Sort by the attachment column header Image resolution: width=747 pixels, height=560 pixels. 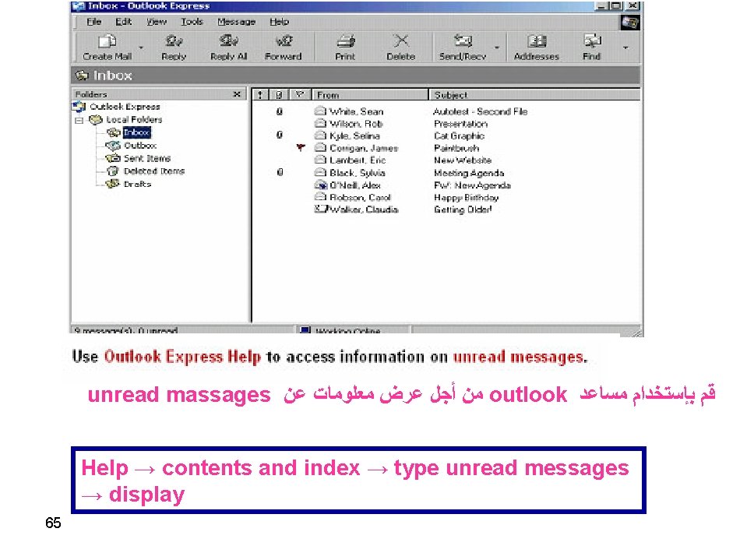[x=279, y=95]
